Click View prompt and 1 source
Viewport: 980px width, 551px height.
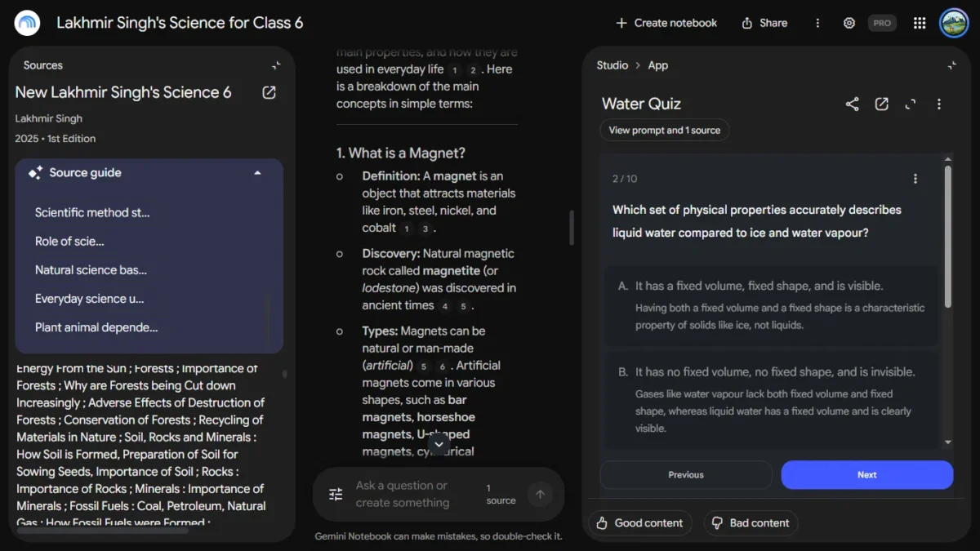(x=665, y=130)
